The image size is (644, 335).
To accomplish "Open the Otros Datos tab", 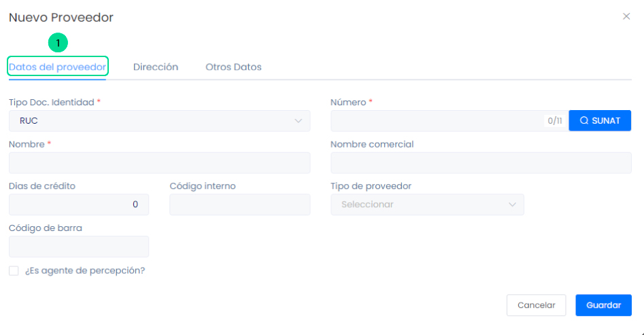I will [233, 67].
